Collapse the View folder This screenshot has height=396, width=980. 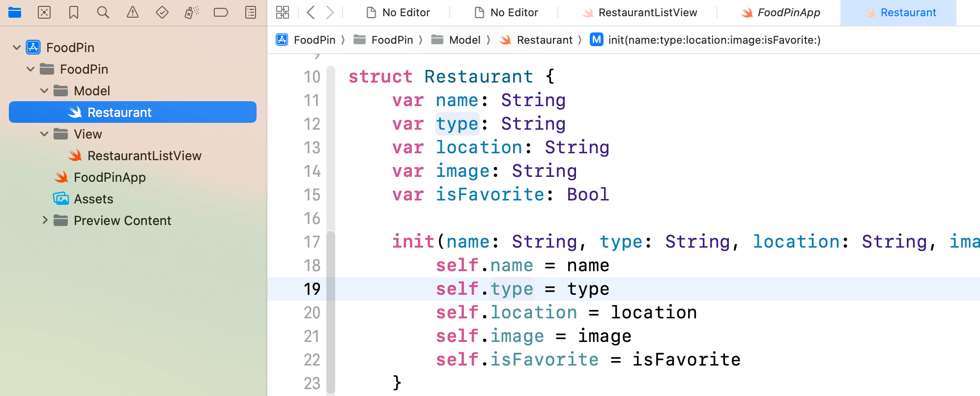tap(44, 134)
